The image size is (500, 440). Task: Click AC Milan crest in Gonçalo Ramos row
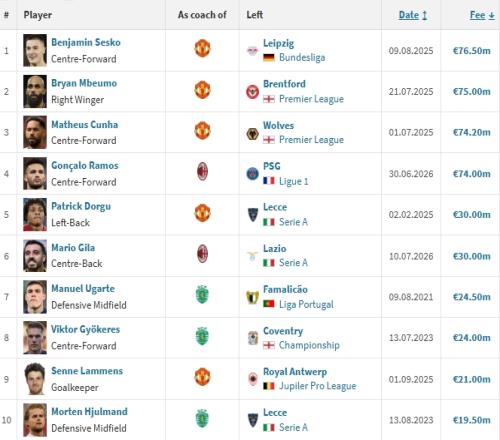click(x=202, y=171)
